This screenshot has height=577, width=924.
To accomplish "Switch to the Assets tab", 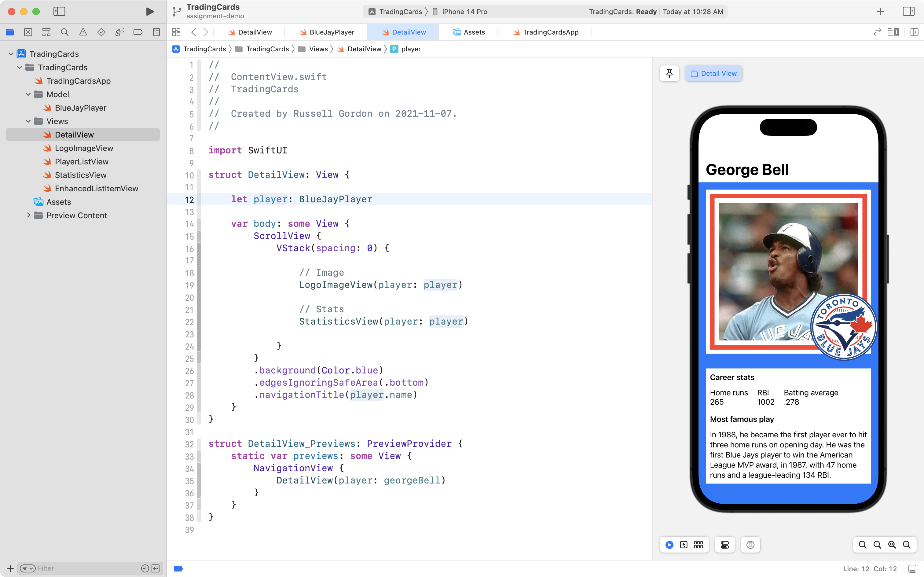I will [468, 32].
